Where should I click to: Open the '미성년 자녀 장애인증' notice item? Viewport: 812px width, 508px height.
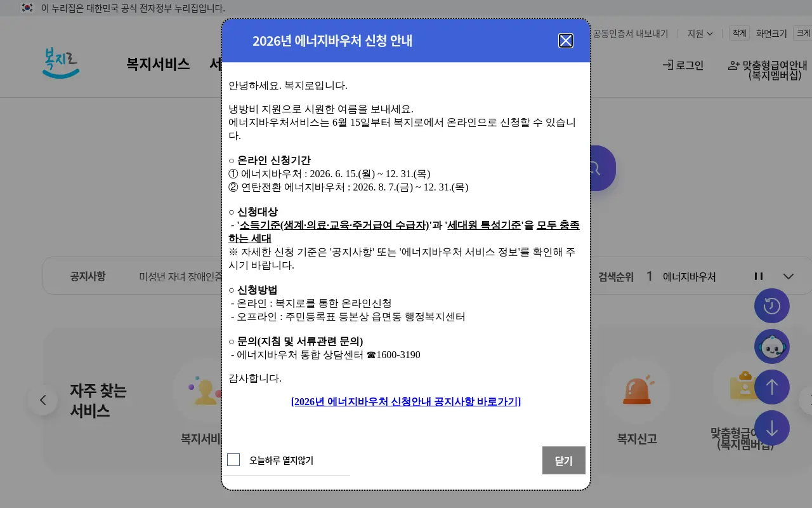(181, 277)
